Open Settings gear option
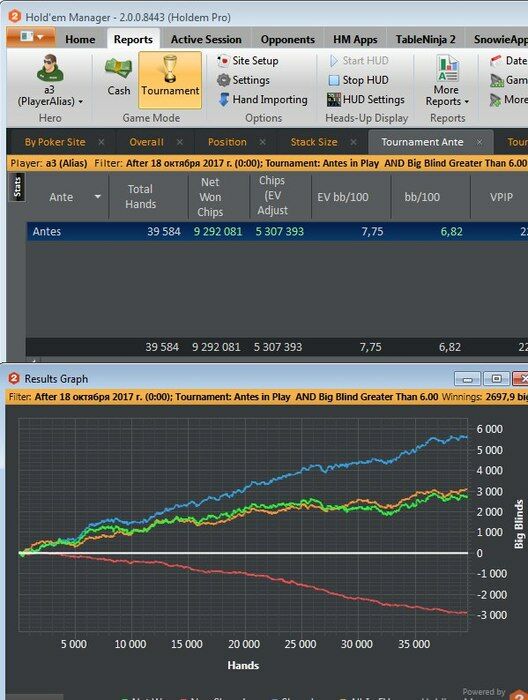The height and width of the screenshot is (700, 528). coord(244,80)
